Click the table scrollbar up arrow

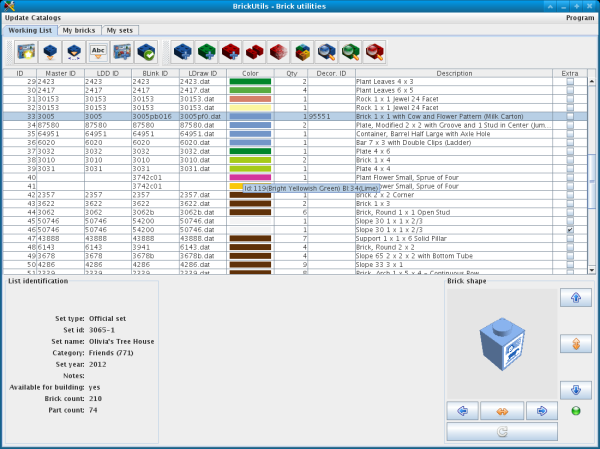[x=592, y=81]
